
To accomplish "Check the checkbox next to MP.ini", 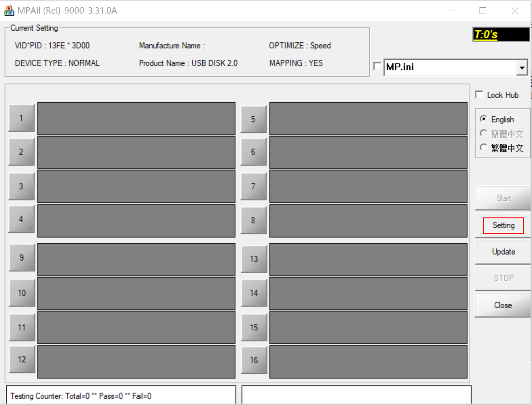I will 377,66.
